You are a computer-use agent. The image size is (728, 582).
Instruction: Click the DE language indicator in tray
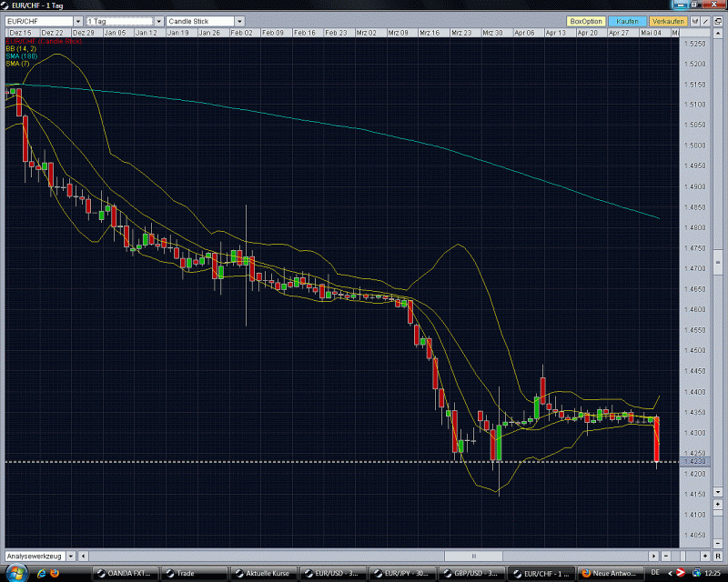655,573
